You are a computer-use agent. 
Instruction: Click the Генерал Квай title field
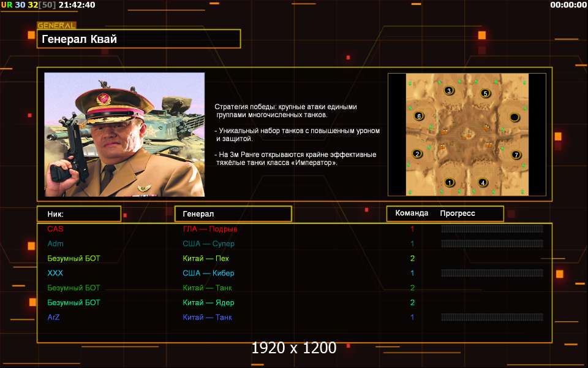[x=138, y=39]
